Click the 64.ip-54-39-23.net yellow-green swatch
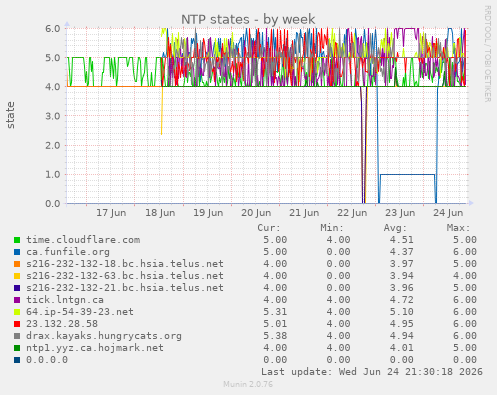The width and height of the screenshot is (497, 395). [17, 312]
